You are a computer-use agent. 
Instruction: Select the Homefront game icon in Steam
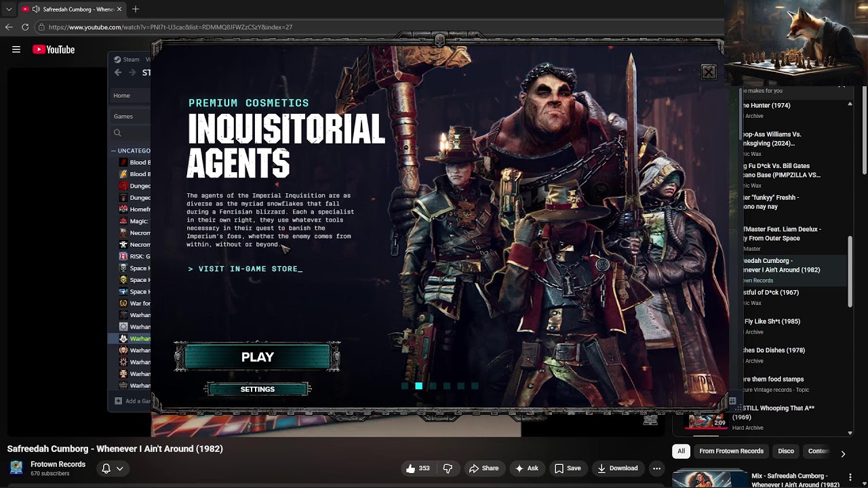click(123, 209)
